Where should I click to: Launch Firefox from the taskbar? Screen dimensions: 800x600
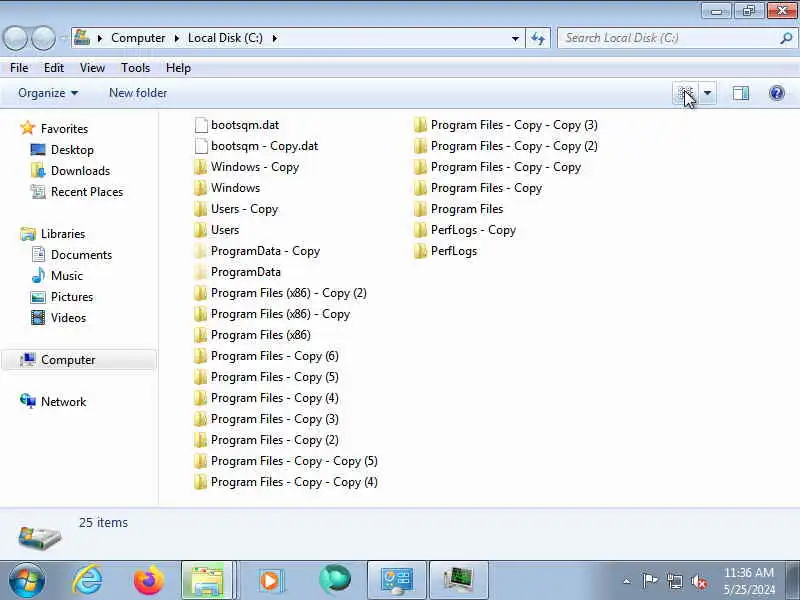[x=148, y=580]
